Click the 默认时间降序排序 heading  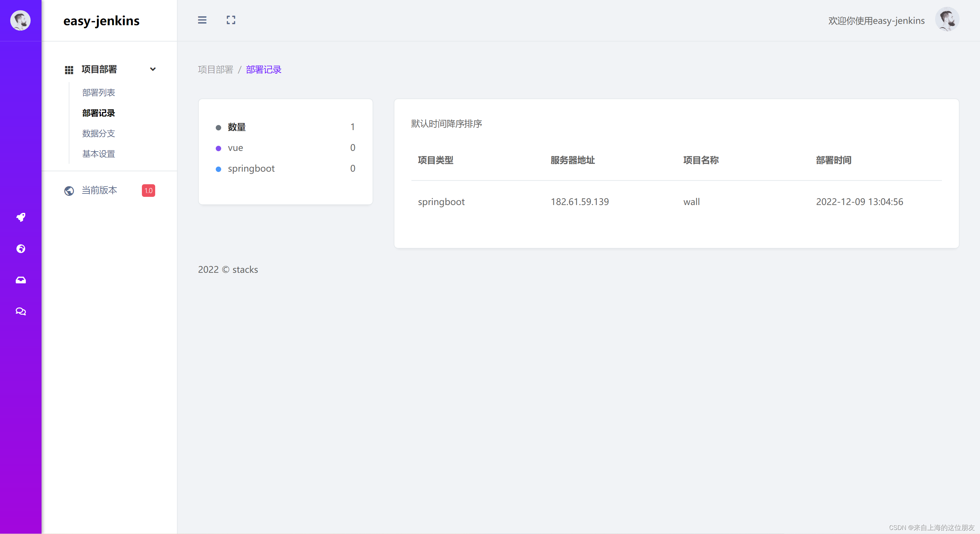pyautogui.click(x=447, y=123)
